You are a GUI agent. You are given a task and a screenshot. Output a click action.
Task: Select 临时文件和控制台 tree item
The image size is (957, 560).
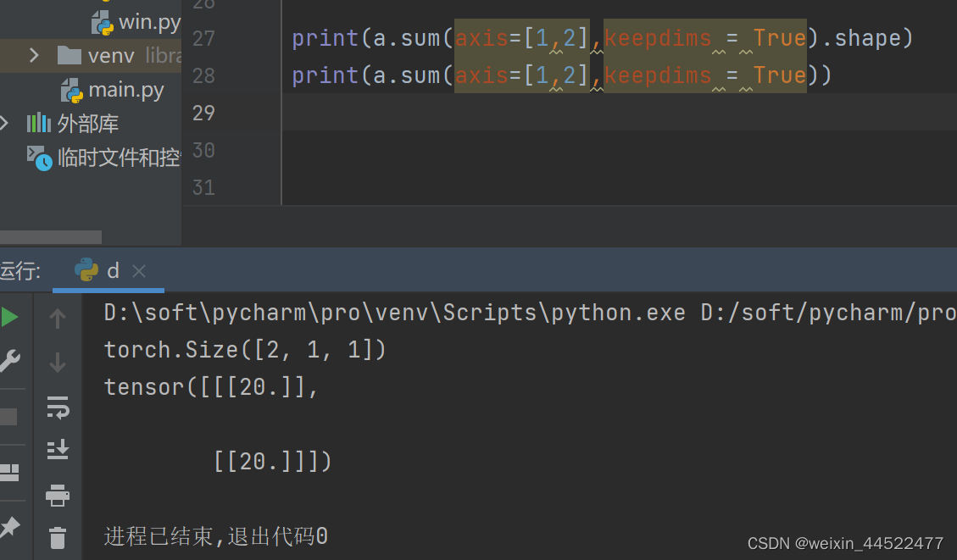(x=103, y=158)
